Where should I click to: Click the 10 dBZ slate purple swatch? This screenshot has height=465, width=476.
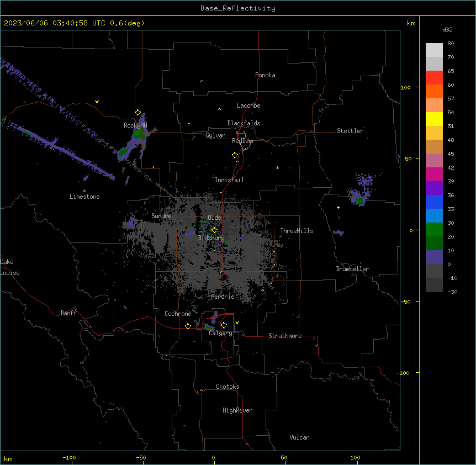click(x=434, y=257)
